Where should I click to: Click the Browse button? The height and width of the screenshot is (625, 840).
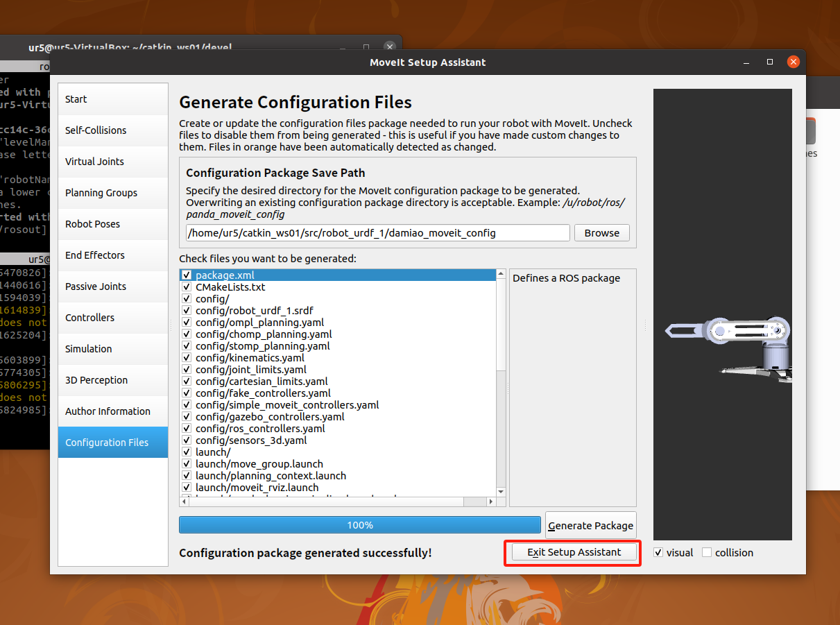pos(601,233)
